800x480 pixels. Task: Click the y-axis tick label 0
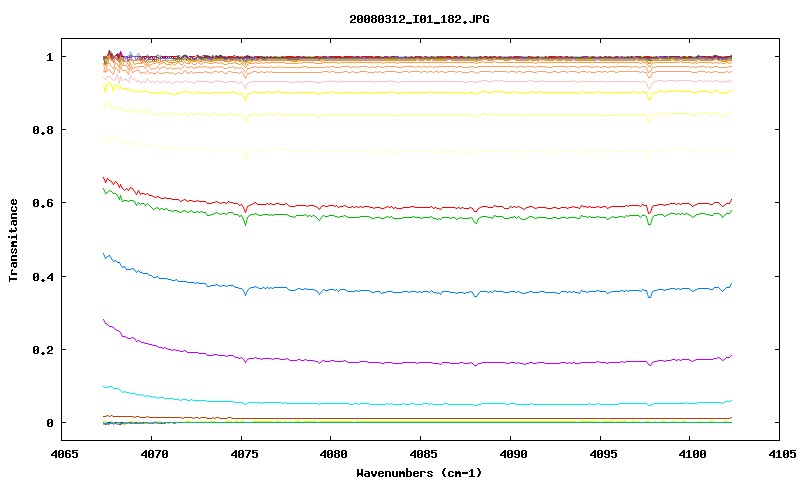click(49, 423)
